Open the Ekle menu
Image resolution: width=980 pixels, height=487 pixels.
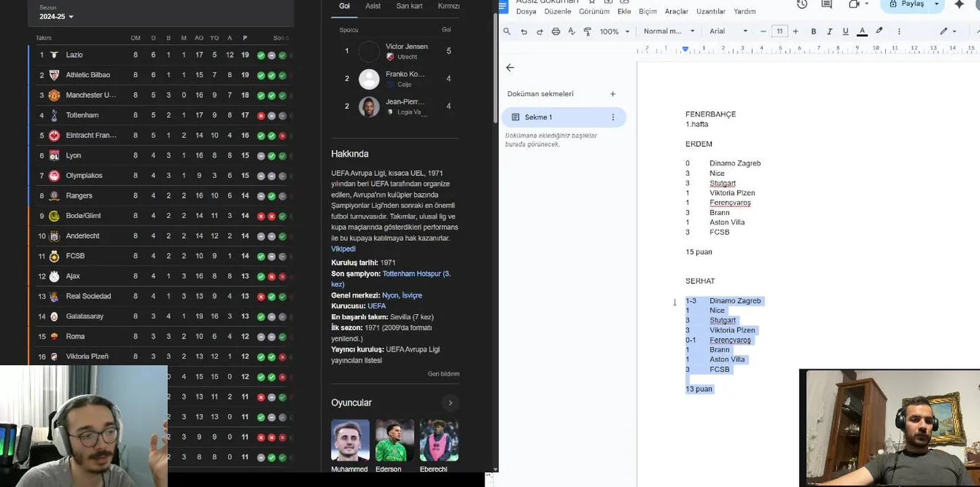(624, 11)
